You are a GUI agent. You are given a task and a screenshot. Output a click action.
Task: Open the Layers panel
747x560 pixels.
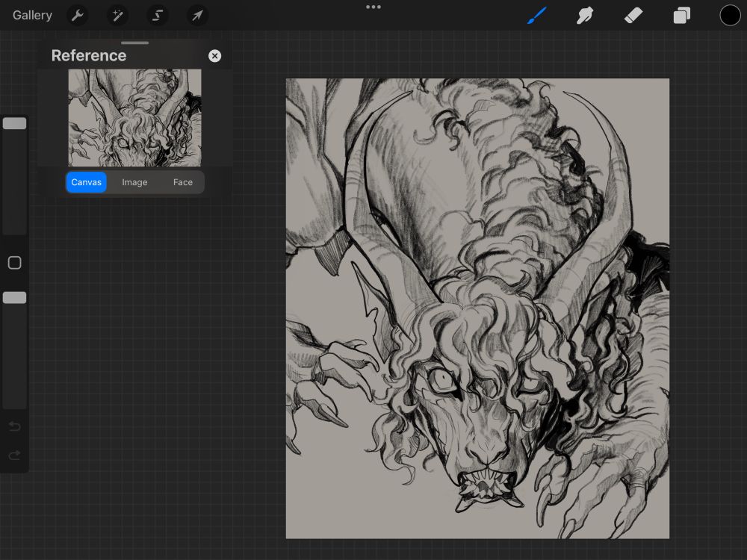[681, 15]
